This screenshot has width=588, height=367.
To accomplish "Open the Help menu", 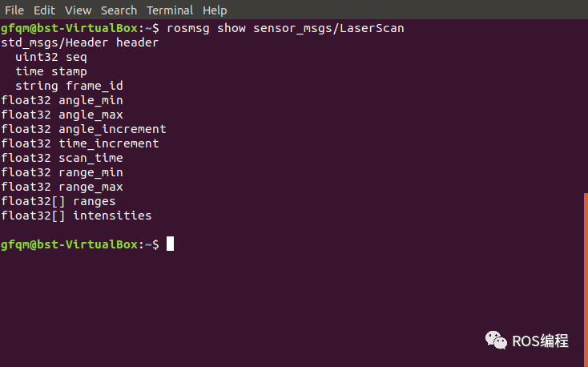I will 215,10.
